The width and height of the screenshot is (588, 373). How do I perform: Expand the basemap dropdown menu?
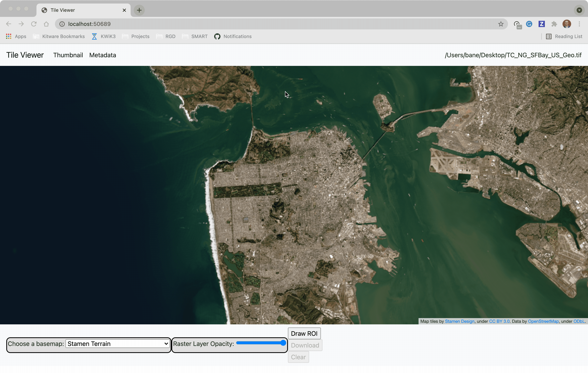tap(117, 343)
